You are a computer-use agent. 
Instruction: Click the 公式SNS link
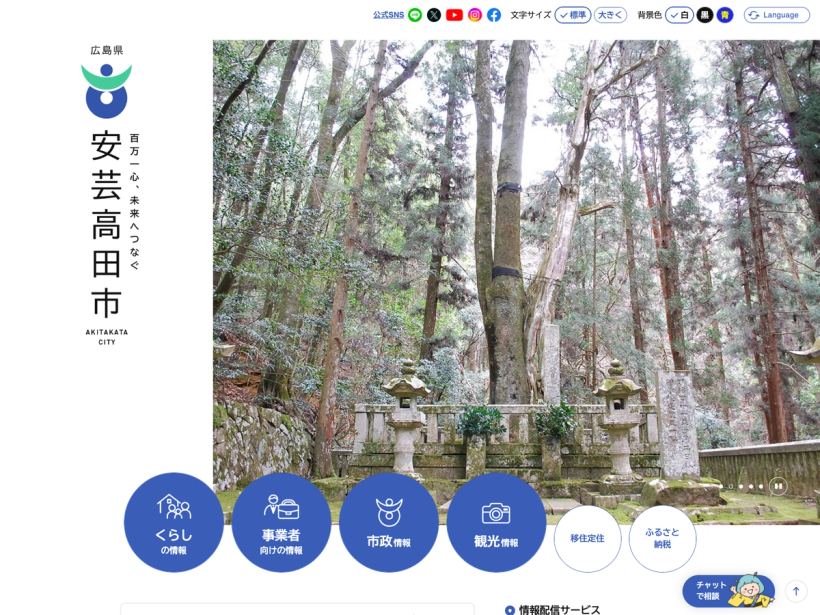coord(388,15)
